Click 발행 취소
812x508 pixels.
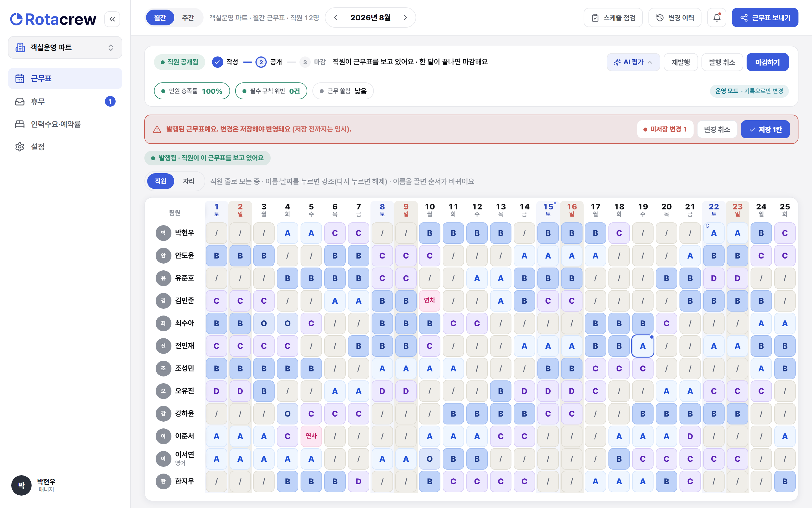point(722,62)
